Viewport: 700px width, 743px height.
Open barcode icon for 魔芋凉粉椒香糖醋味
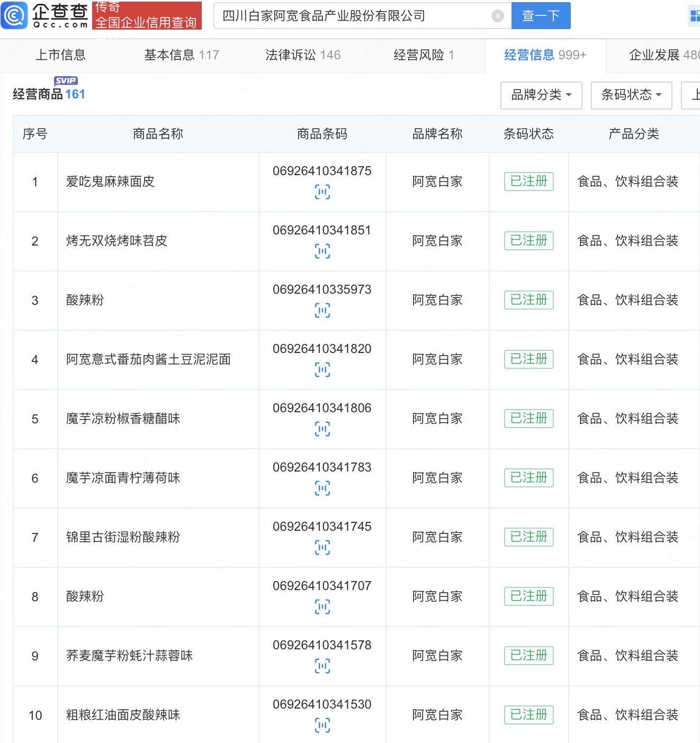322,429
